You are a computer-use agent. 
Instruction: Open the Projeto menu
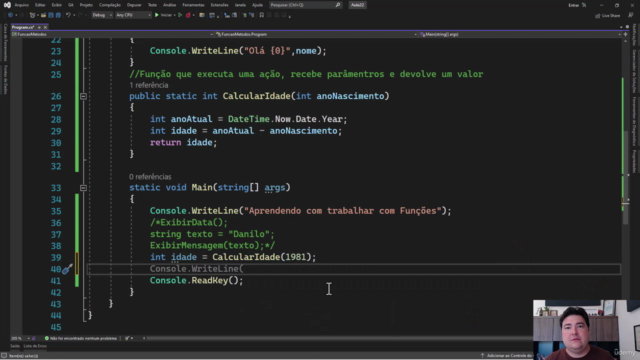coord(86,5)
